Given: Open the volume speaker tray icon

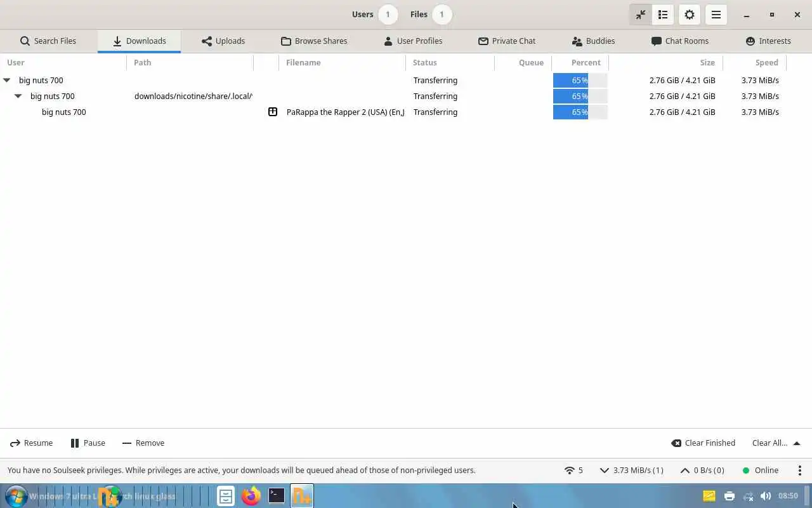Looking at the screenshot, I should [766, 496].
